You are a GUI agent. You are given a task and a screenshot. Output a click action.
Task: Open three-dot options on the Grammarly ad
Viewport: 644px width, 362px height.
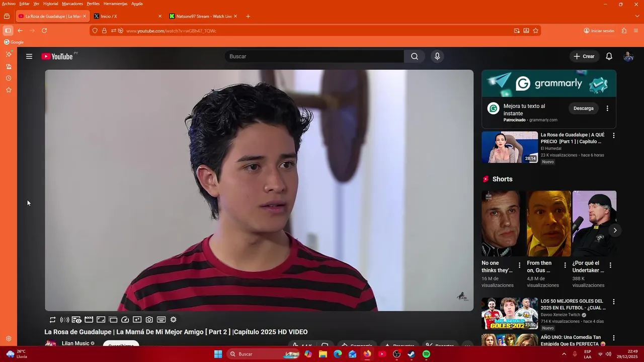(607, 108)
